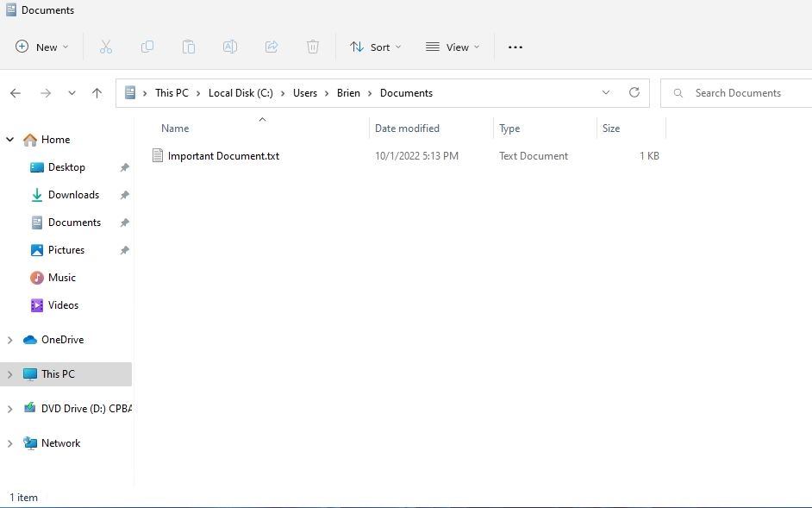The image size is (812, 508).
Task: Select the Important Document.txt file
Action: [224, 156]
